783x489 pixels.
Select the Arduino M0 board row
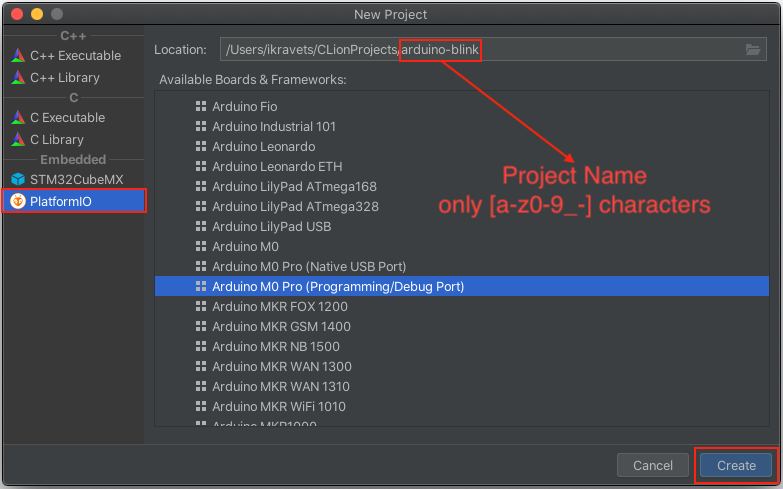tap(462, 246)
